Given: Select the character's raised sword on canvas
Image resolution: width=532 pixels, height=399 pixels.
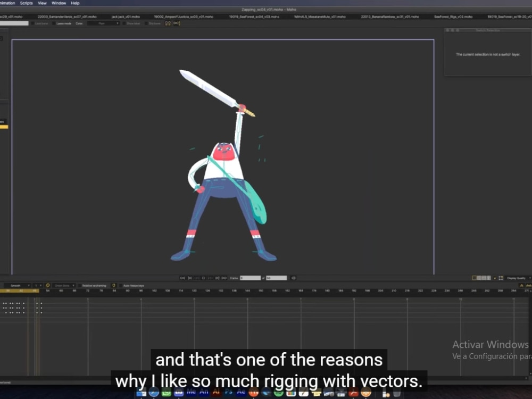Looking at the screenshot, I should [217, 93].
